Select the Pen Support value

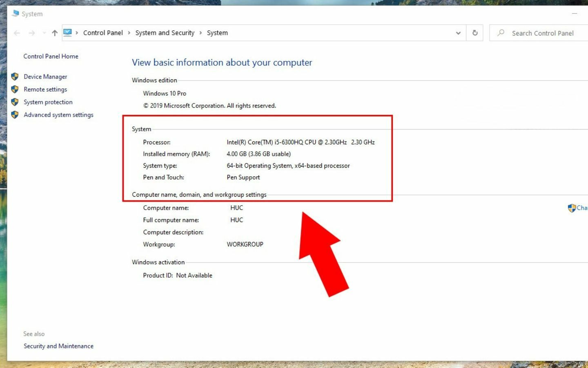(243, 177)
